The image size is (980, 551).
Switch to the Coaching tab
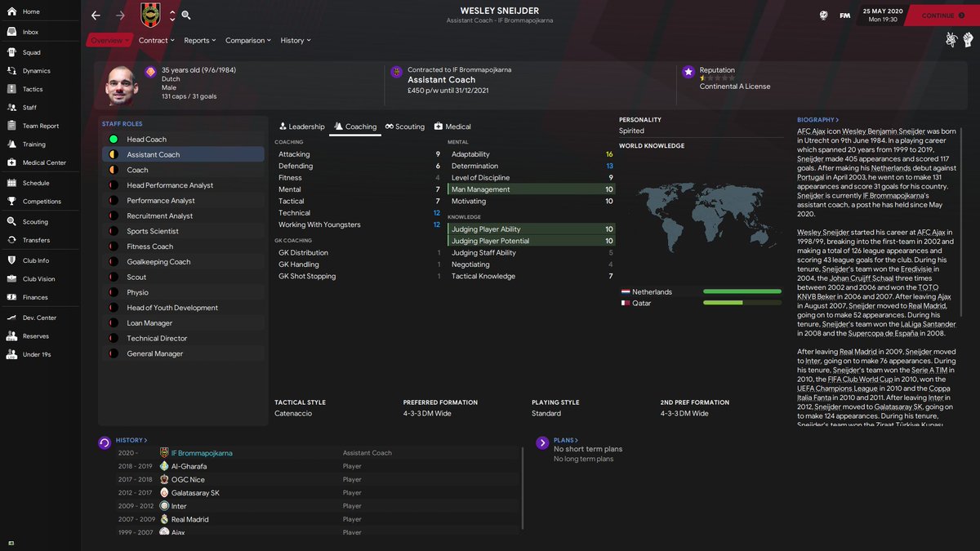tap(355, 127)
